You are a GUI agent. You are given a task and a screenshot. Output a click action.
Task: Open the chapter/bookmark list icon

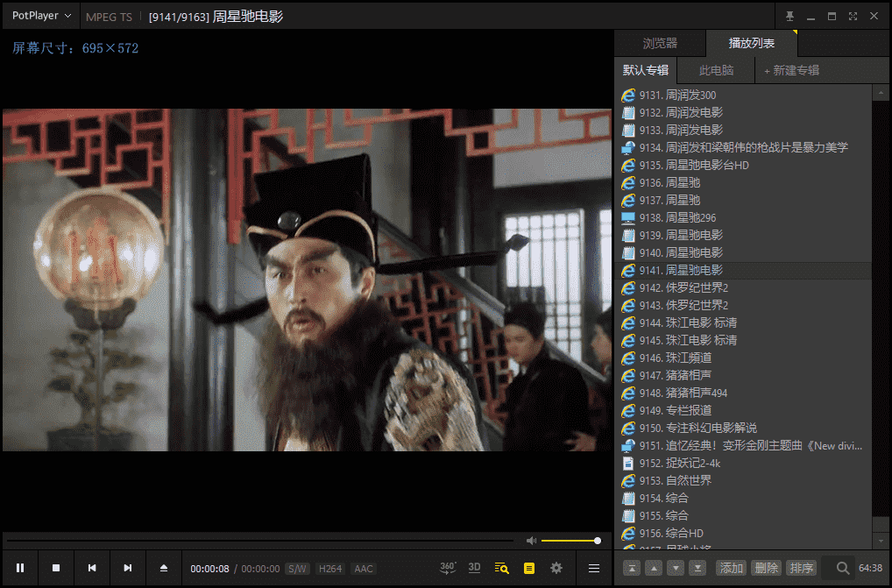point(501,568)
